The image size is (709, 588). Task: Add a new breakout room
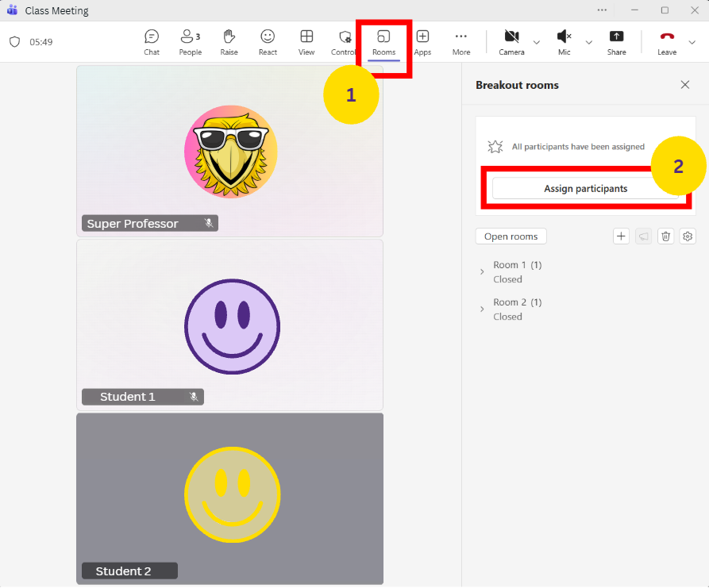click(621, 236)
